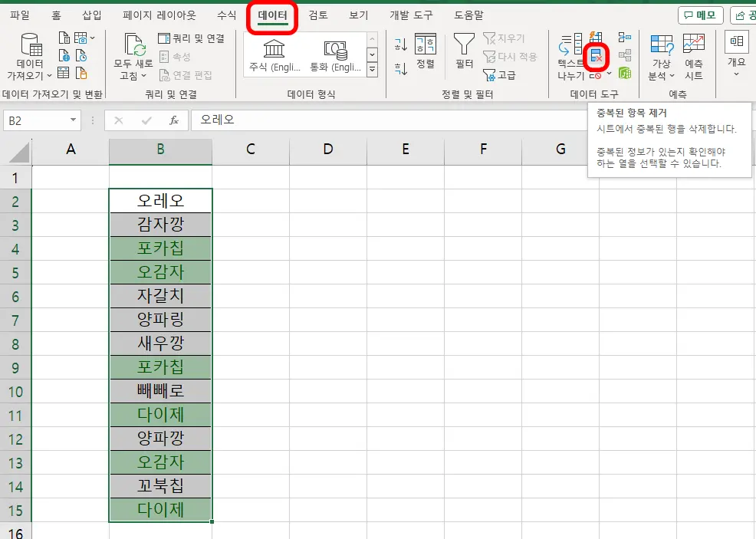
Task: Open comments with the 메모 button
Action: tap(699, 14)
